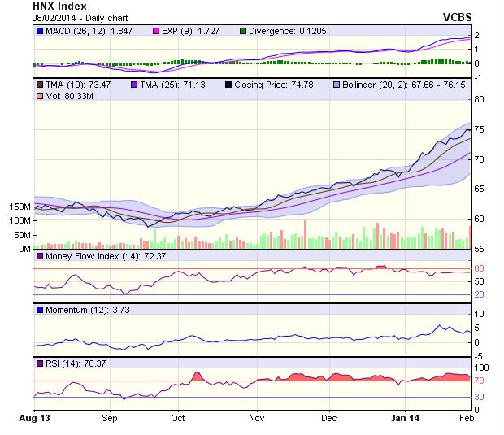Click the magenta EXP (9) legend swatch
This screenshot has height=435, width=504.
coord(157,32)
